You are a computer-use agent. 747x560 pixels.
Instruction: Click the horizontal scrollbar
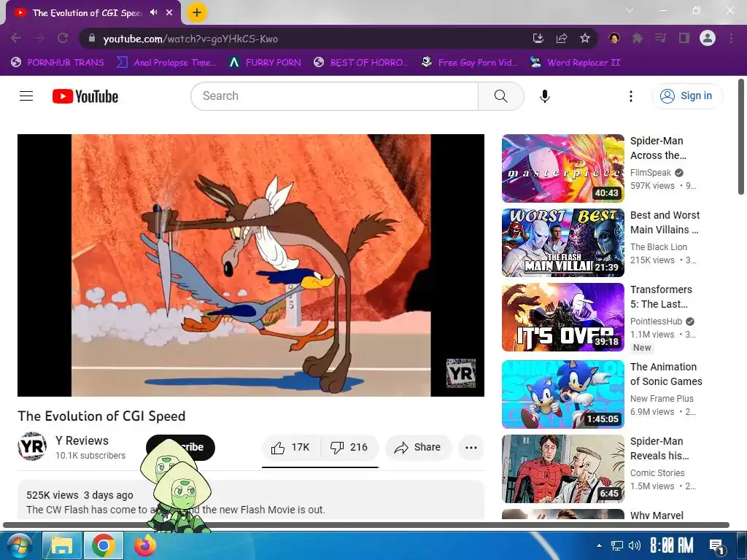[366, 525]
